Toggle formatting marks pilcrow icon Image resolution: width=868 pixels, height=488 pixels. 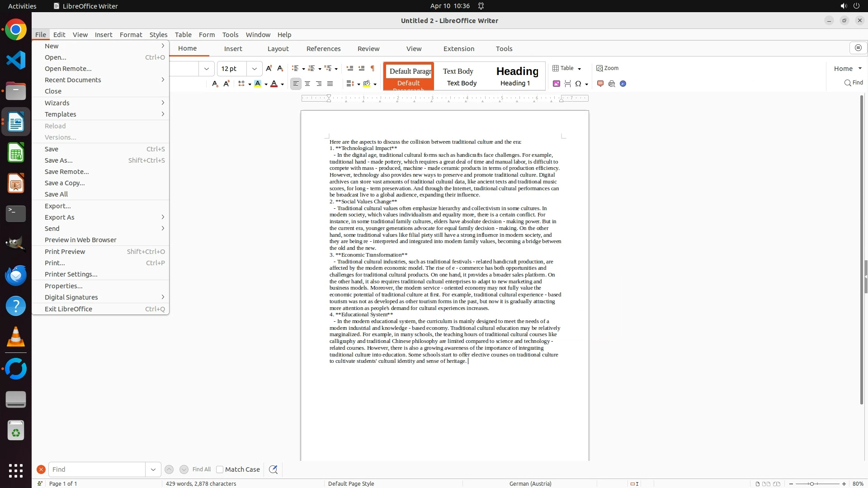(373, 68)
